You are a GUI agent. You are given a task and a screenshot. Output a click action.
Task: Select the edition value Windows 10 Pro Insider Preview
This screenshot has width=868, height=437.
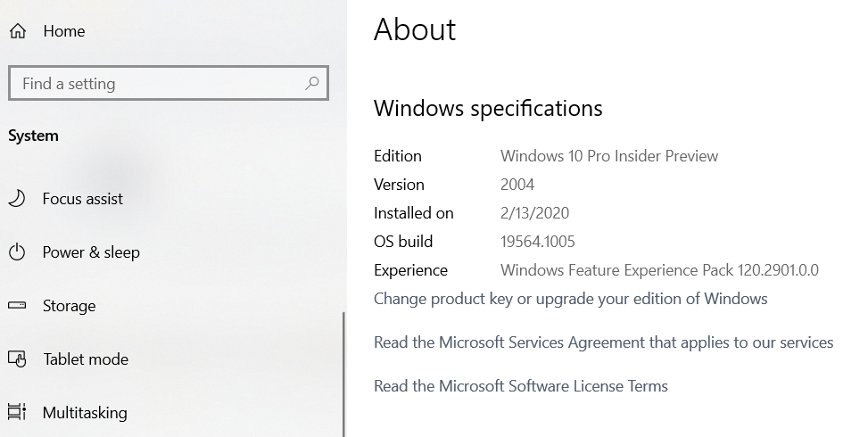(x=609, y=156)
